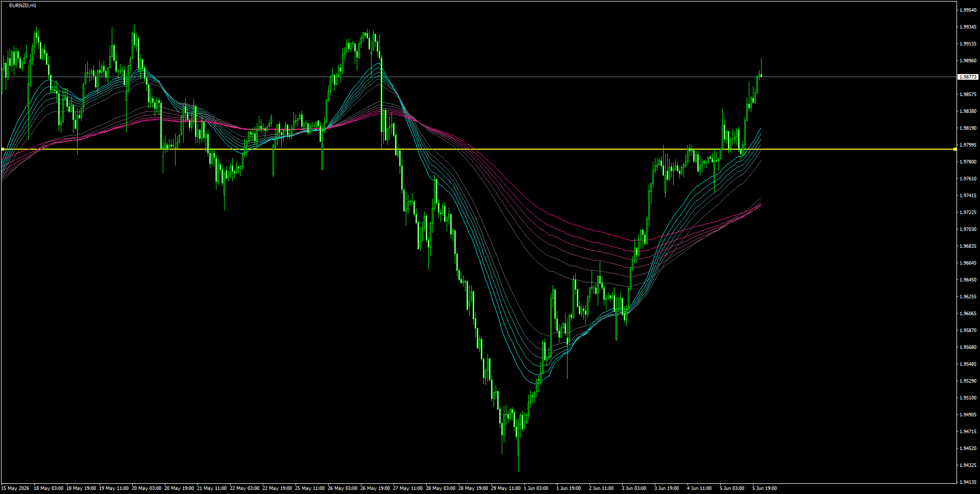
Task: Click the 1.95680 price axis label
Action: [968, 347]
